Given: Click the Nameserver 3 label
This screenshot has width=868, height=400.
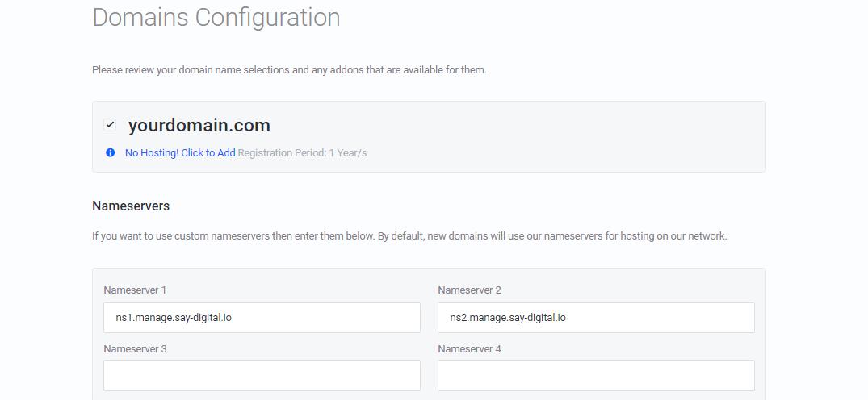Looking at the screenshot, I should (135, 349).
